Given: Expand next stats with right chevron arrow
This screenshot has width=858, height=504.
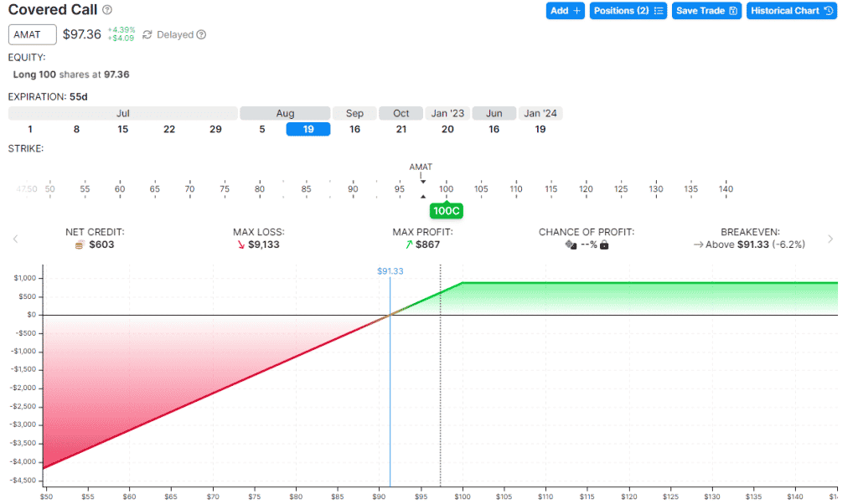Looking at the screenshot, I should tap(830, 239).
